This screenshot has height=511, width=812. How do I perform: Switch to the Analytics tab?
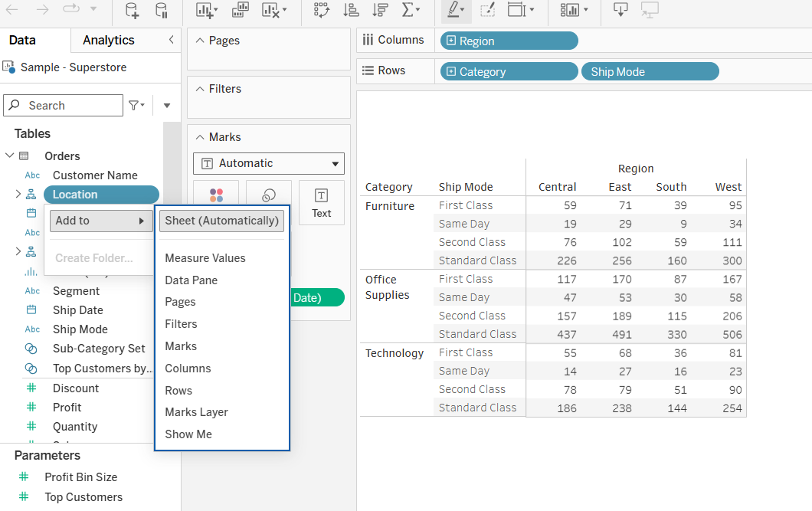[107, 40]
